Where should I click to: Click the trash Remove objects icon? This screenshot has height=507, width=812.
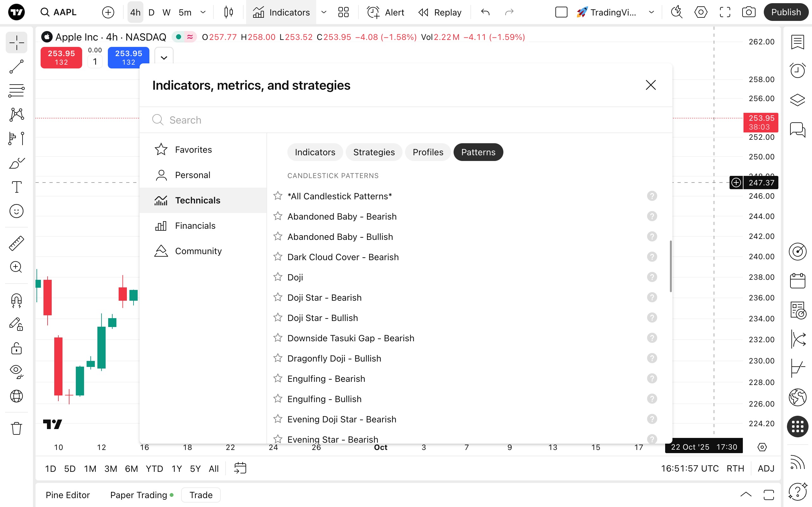pos(16,428)
